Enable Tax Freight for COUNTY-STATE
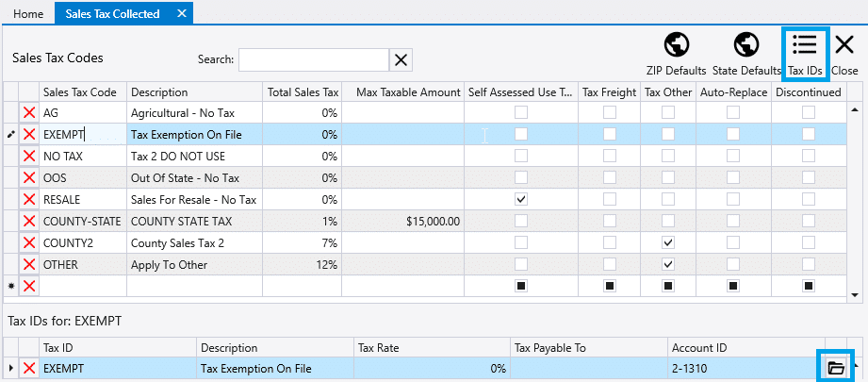This screenshot has height=382, width=868. click(610, 222)
